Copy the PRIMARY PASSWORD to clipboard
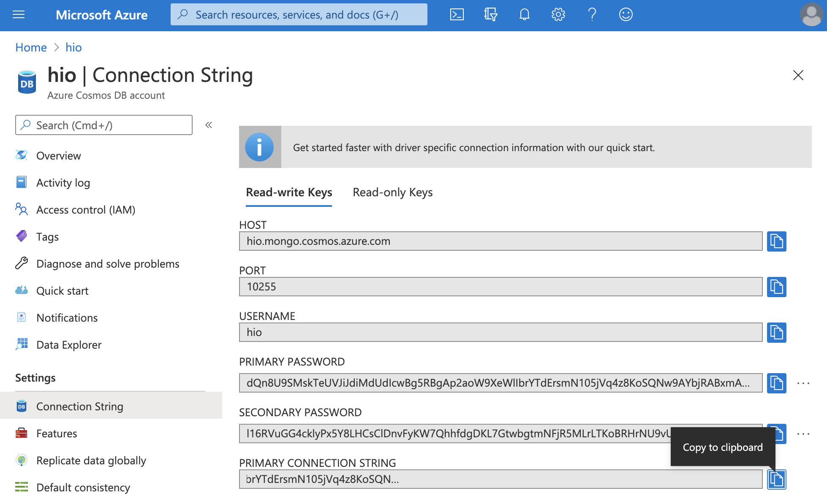The height and width of the screenshot is (504, 827). pyautogui.click(x=776, y=383)
